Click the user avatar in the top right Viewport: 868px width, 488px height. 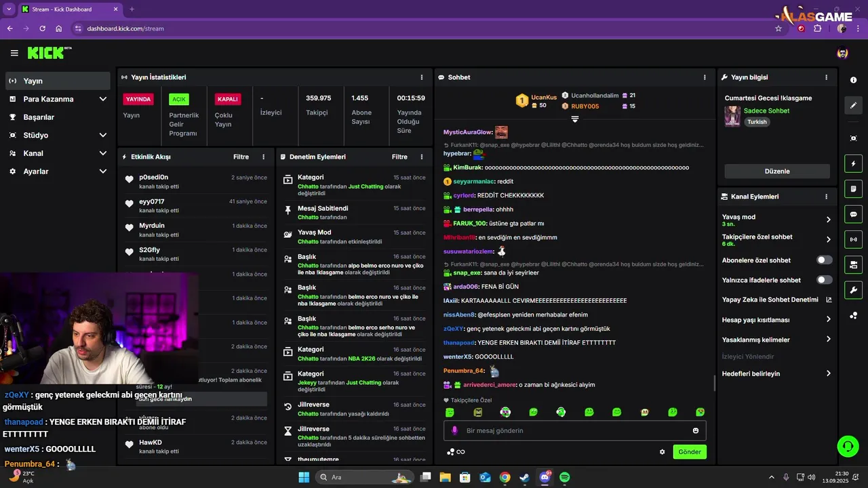click(x=842, y=53)
